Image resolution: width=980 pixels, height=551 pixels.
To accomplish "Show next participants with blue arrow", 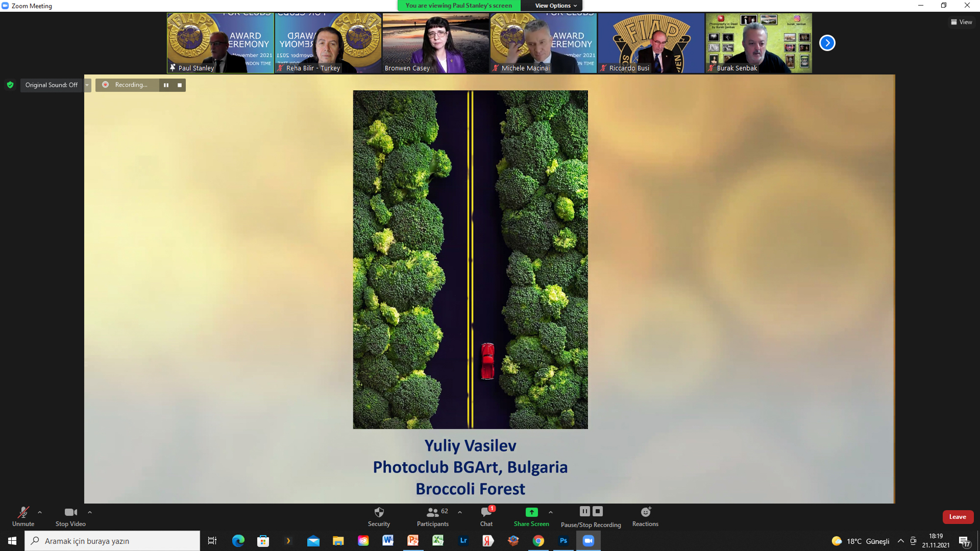I will click(x=827, y=43).
